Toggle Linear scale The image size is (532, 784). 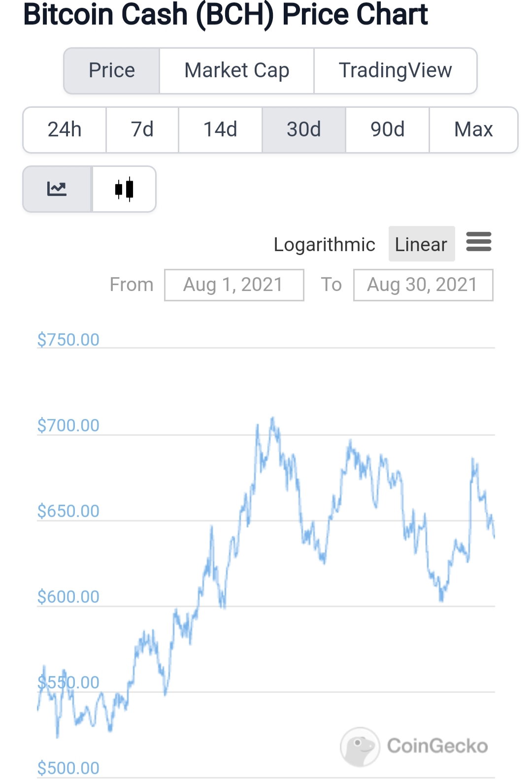pyautogui.click(x=421, y=244)
